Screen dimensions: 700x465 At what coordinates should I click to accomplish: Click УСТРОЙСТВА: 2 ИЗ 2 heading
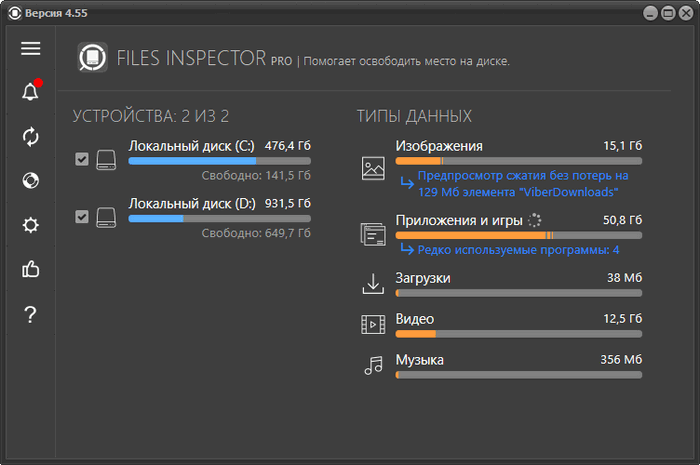click(151, 116)
